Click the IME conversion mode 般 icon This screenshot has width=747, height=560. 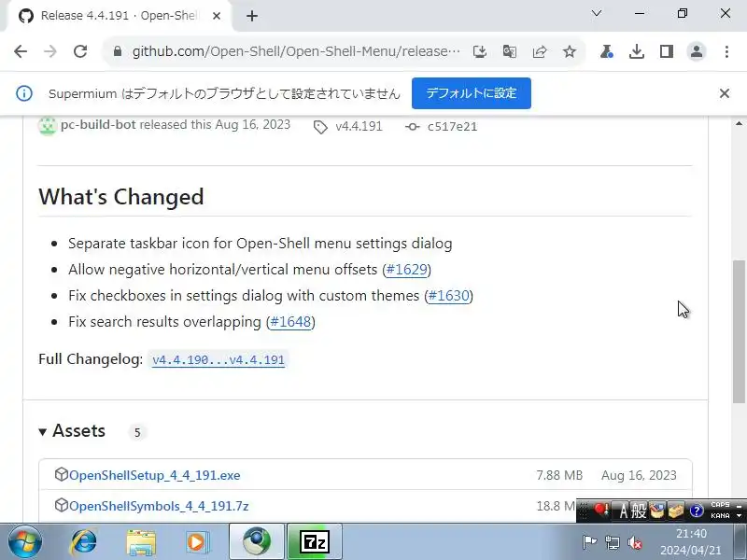click(639, 511)
